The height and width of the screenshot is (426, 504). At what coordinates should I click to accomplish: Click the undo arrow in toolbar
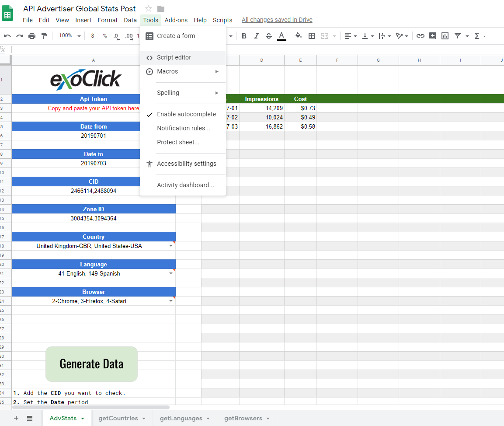pos(7,36)
